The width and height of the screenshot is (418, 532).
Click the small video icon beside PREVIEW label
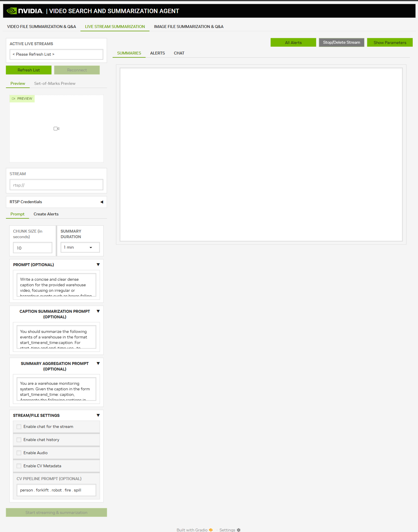13,99
